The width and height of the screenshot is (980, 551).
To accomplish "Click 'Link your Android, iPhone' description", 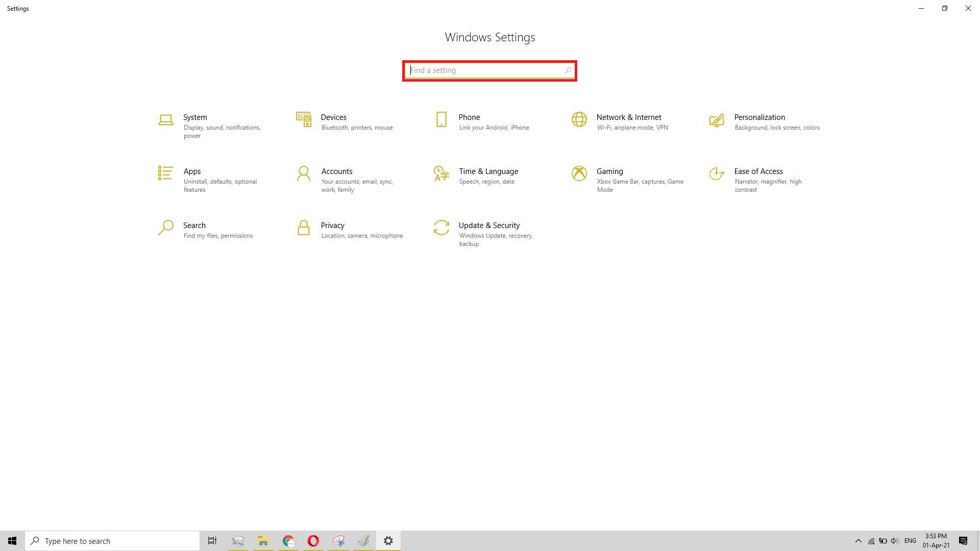I will [x=494, y=128].
